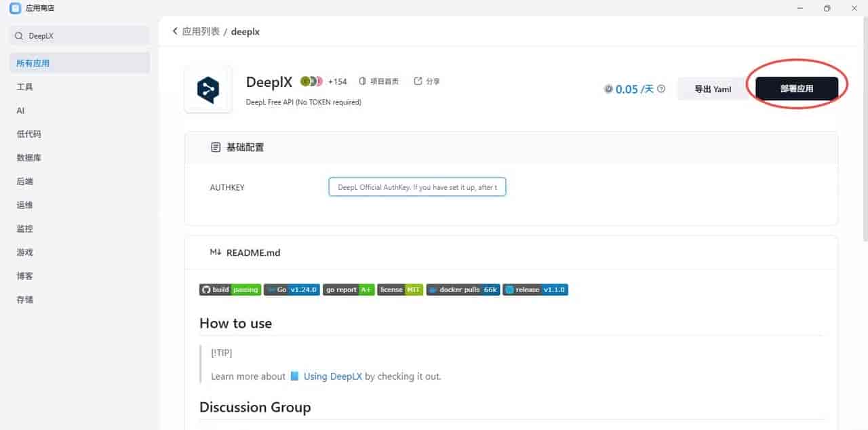
Task: Click the docker pulls 66k badge
Action: pos(462,290)
